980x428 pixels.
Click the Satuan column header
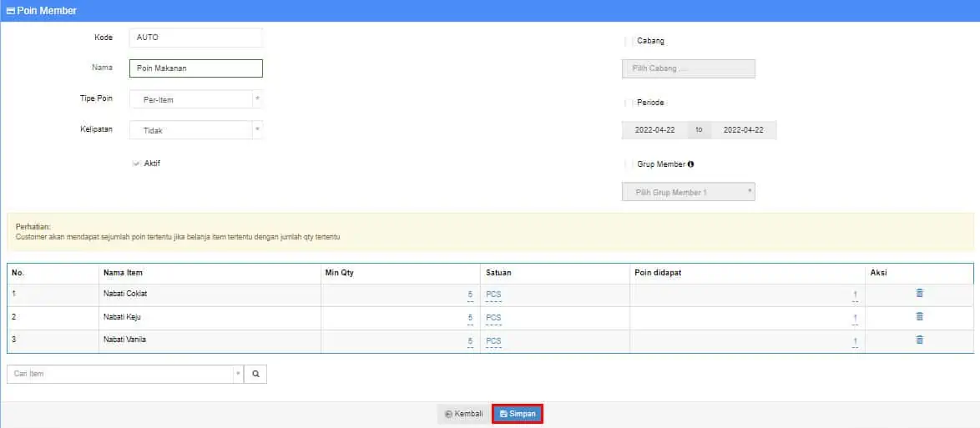498,273
